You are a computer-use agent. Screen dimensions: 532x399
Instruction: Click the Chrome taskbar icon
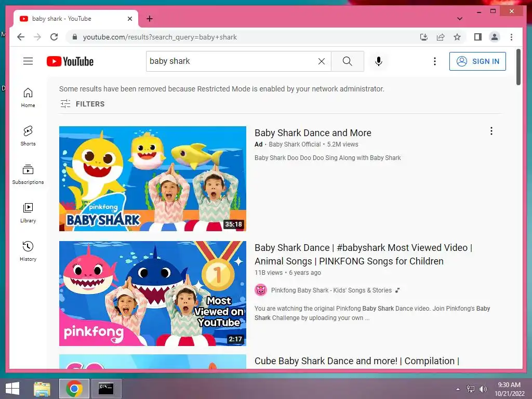click(x=74, y=389)
